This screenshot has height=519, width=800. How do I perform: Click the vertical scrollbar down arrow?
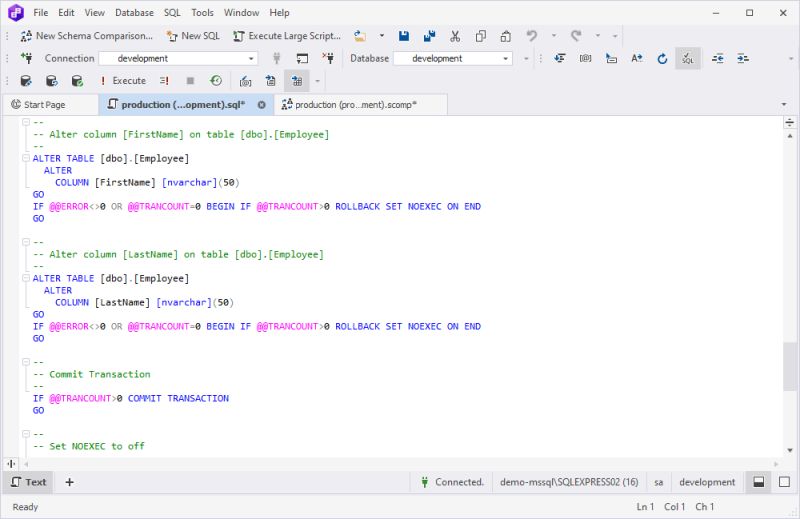coord(790,450)
